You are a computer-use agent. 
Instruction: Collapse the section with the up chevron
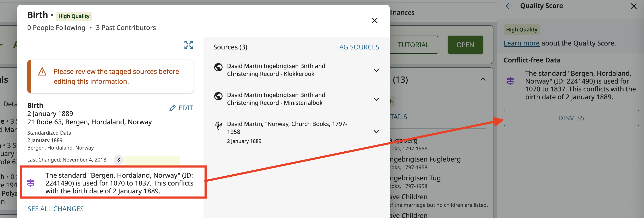pyautogui.click(x=483, y=79)
